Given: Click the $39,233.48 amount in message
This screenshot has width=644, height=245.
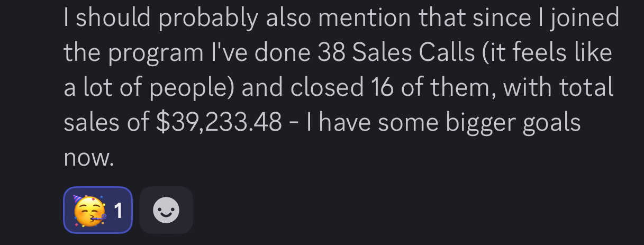Looking at the screenshot, I should (219, 122).
